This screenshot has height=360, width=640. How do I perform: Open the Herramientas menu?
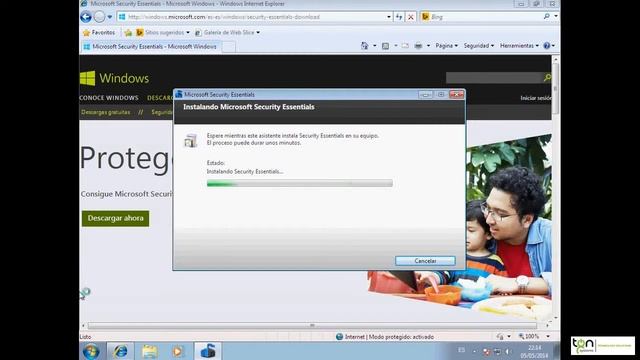point(519,46)
